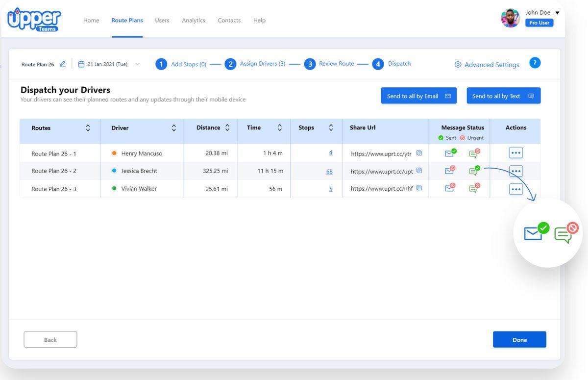Open the 68 stops link
This screenshot has width=588, height=380.
329,171
